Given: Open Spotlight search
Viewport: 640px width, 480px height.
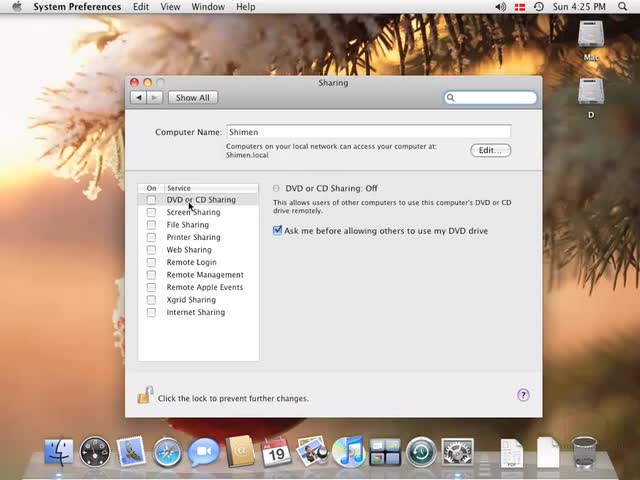Looking at the screenshot, I should click(622, 7).
